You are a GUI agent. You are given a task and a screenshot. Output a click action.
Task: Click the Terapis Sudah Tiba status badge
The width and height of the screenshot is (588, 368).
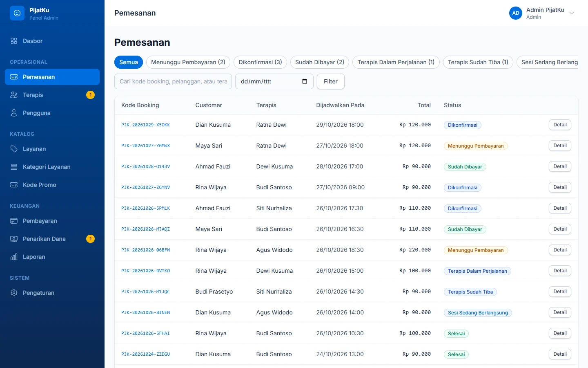470,292
